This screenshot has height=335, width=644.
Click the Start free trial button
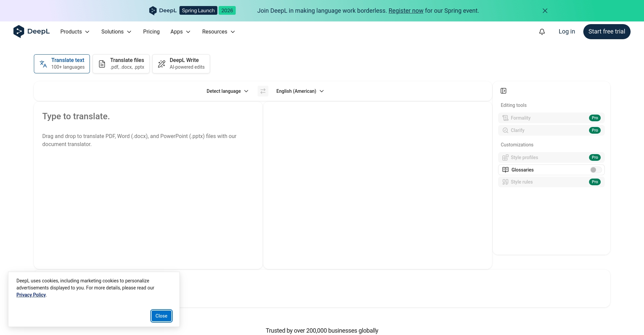click(606, 31)
